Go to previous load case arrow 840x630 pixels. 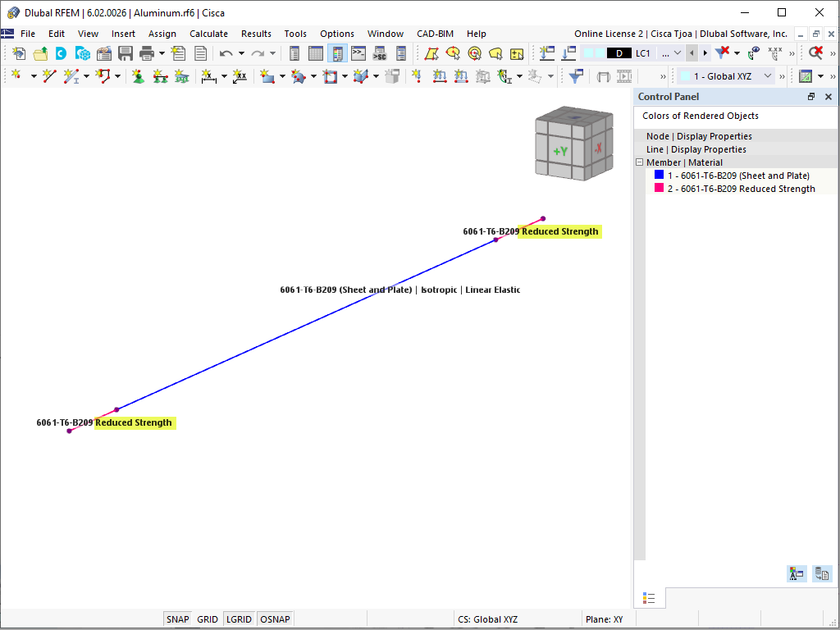pos(692,53)
